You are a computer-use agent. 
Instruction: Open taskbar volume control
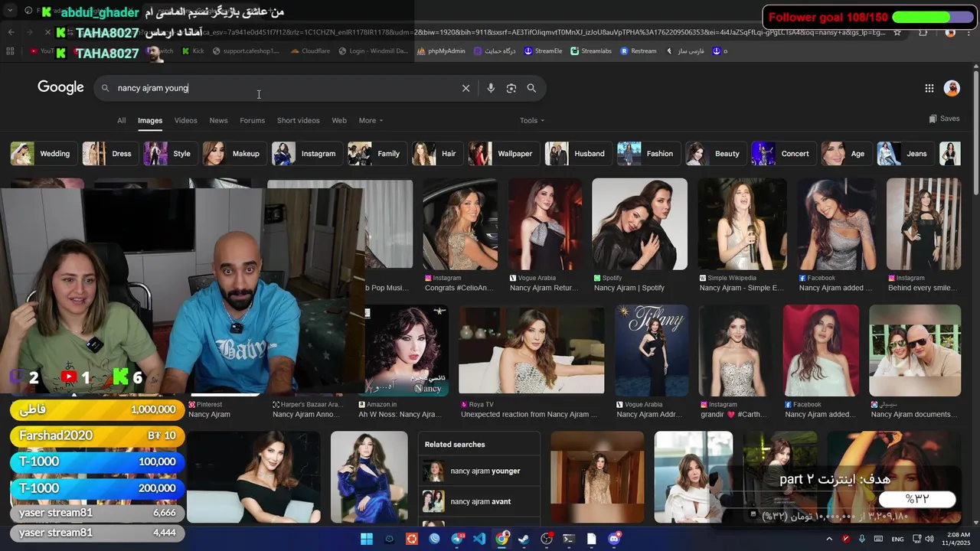coord(929,539)
